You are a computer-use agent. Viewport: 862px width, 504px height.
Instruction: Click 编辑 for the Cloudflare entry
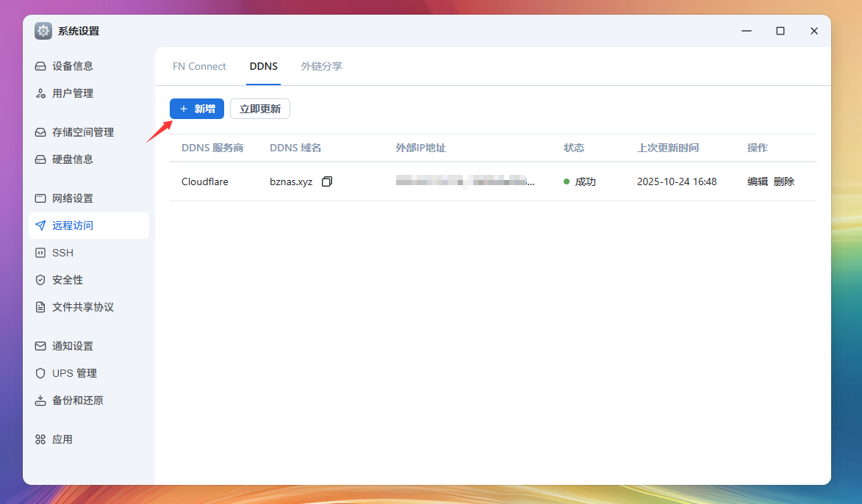tap(757, 181)
